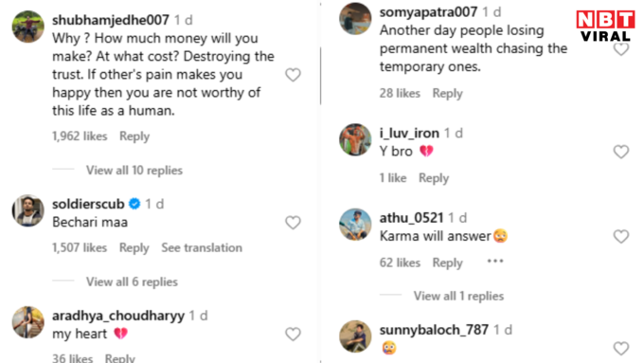Like shubhamjedhe007's comment with heart icon
This screenshot has width=644, height=363.
click(293, 75)
